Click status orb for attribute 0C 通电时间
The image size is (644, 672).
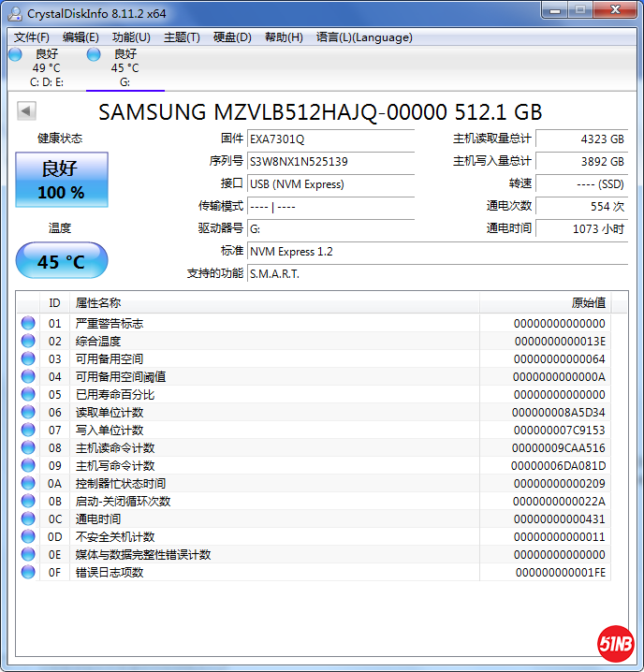[x=28, y=519]
